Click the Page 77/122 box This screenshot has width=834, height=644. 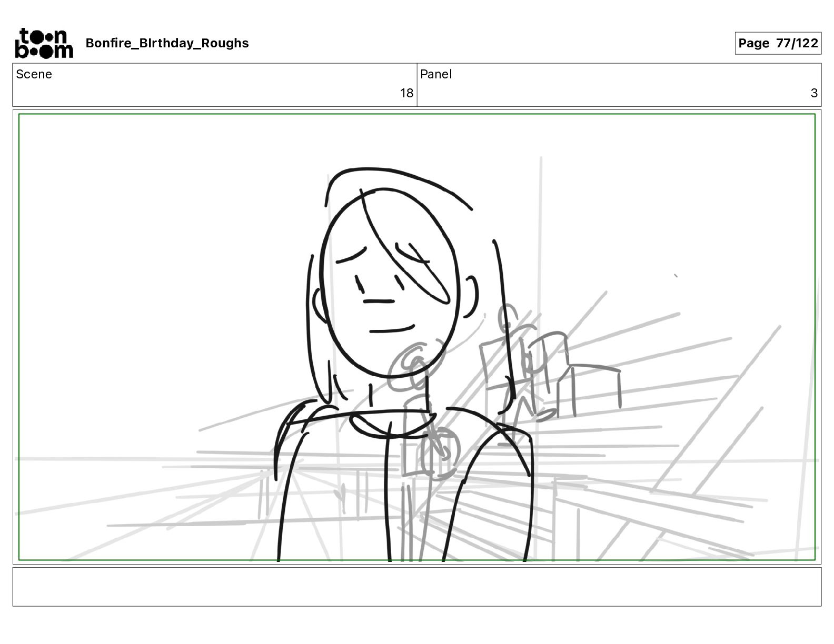click(x=778, y=43)
